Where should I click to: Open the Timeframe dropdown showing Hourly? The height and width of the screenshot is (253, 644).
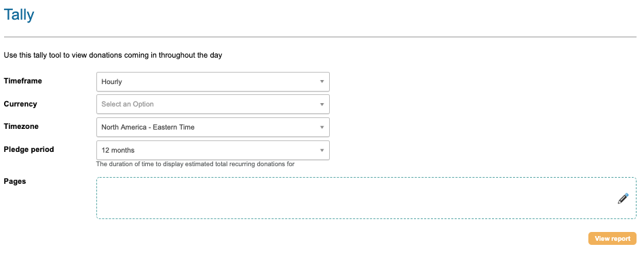point(213,81)
